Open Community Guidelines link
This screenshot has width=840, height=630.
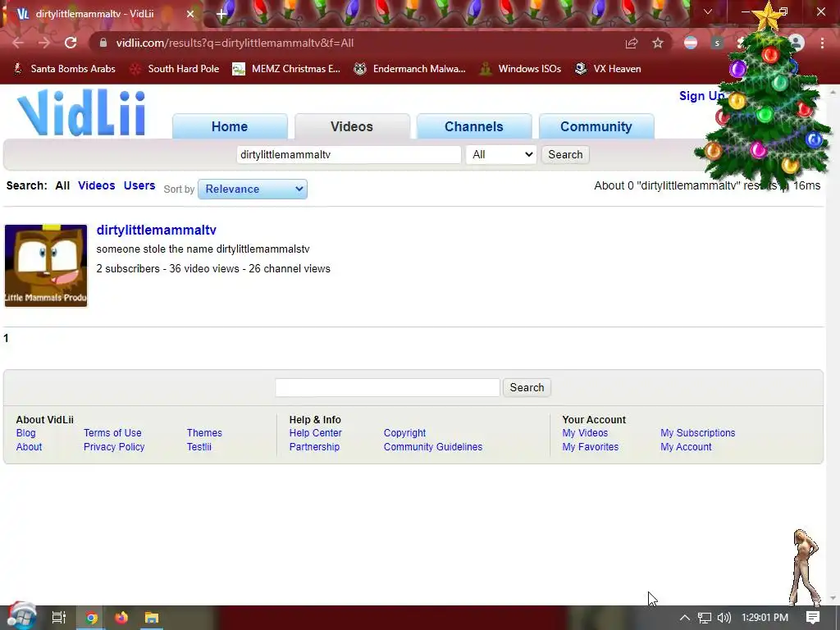click(433, 447)
